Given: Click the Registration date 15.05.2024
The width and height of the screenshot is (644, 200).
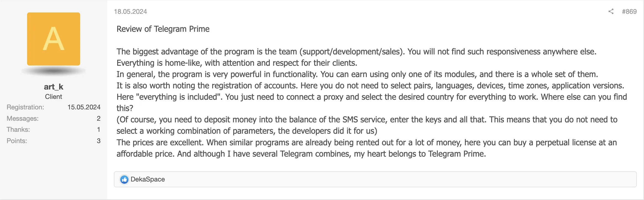Looking at the screenshot, I should coord(84,107).
